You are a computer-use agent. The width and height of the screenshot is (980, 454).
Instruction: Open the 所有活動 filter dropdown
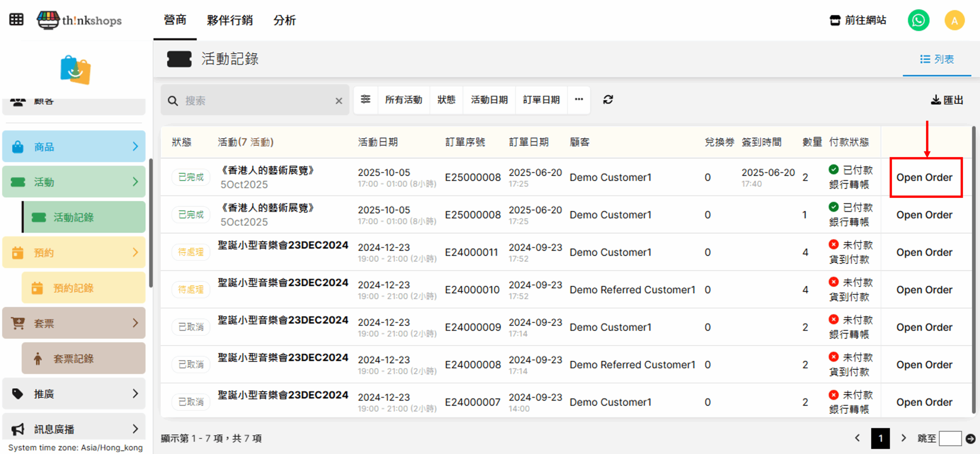click(x=403, y=100)
